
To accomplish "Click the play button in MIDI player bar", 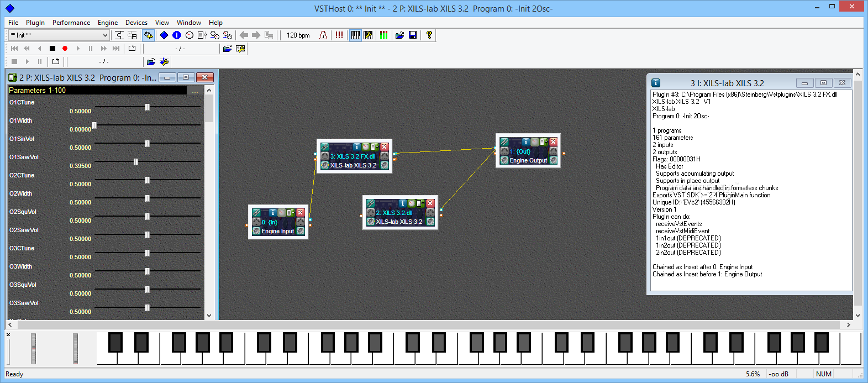I will 78,48.
